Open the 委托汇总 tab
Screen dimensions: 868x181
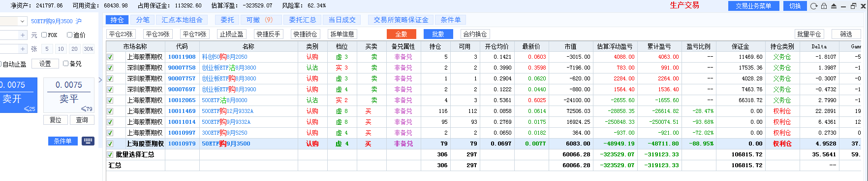(x=303, y=20)
